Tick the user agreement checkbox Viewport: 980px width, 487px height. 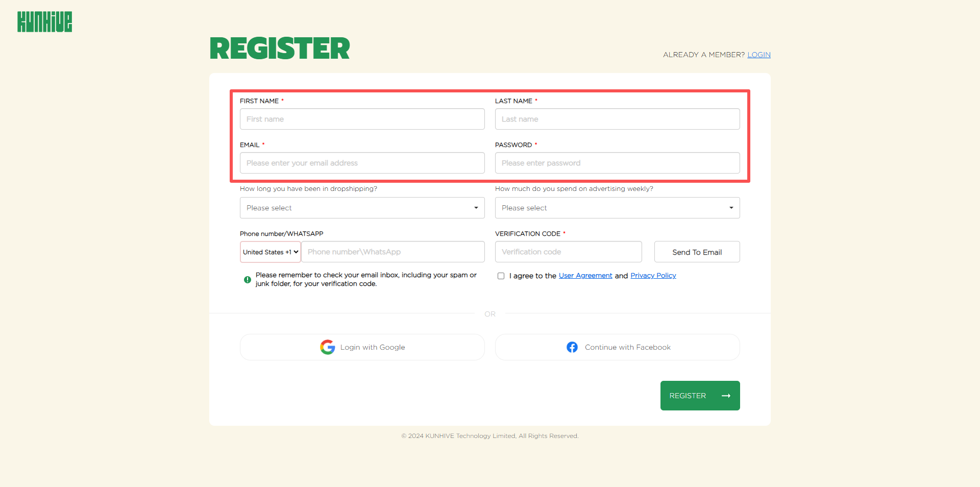click(x=501, y=276)
